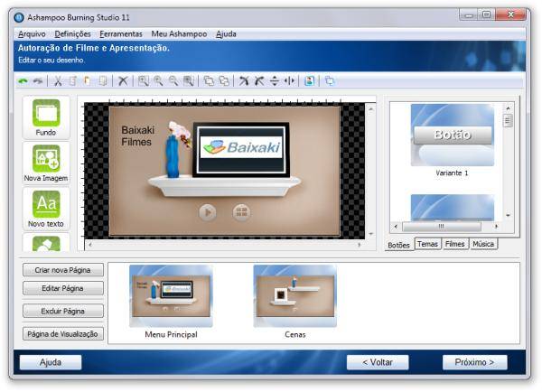The height and width of the screenshot is (392, 542).
Task: Choose the Fundo background tool
Action: 46,117
